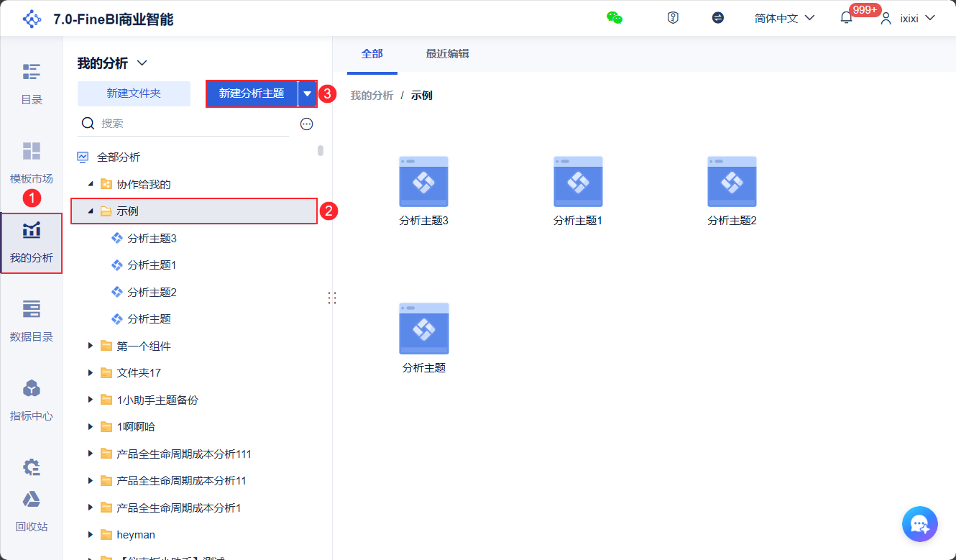Open the ixixi user menu

click(x=909, y=18)
